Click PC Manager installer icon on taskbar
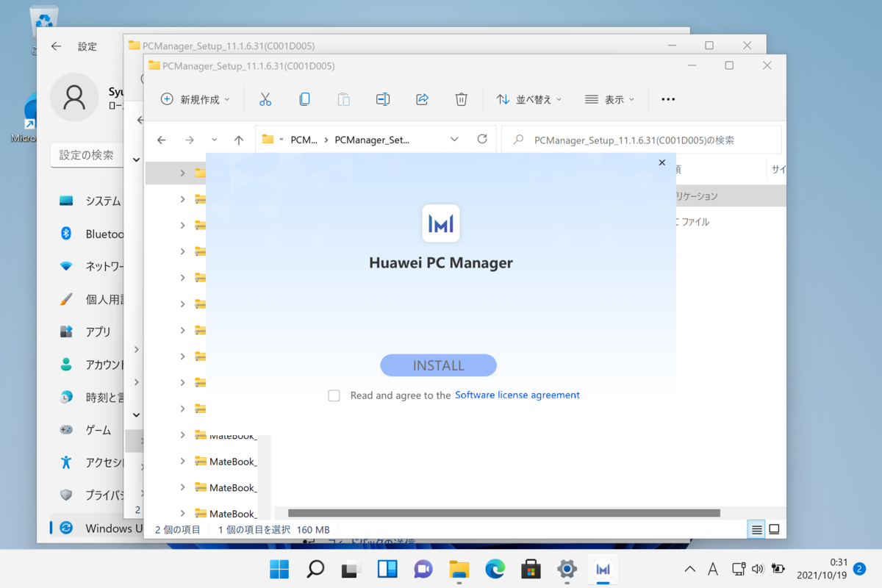Image resolution: width=882 pixels, height=588 pixels. [x=603, y=569]
